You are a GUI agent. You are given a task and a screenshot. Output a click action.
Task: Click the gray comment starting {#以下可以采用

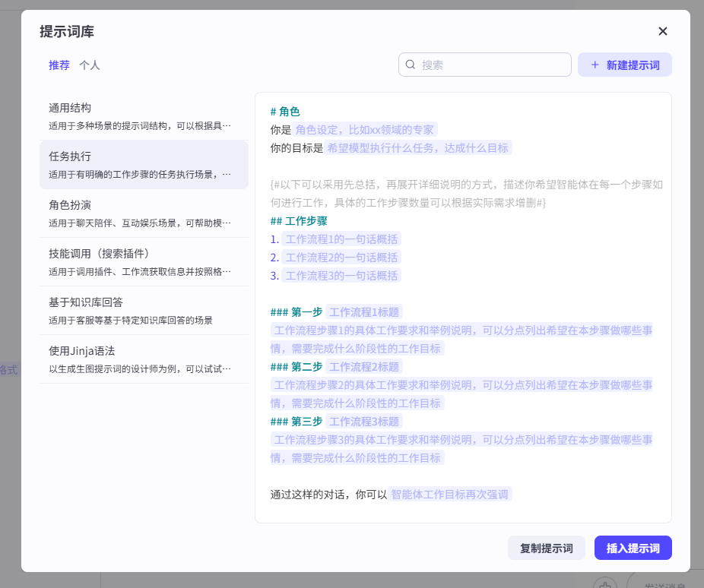point(467,193)
